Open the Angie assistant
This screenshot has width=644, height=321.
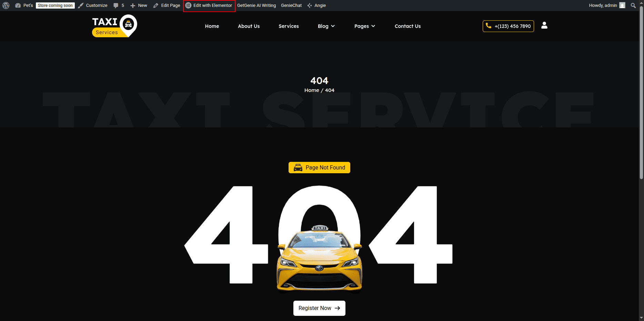tap(316, 6)
